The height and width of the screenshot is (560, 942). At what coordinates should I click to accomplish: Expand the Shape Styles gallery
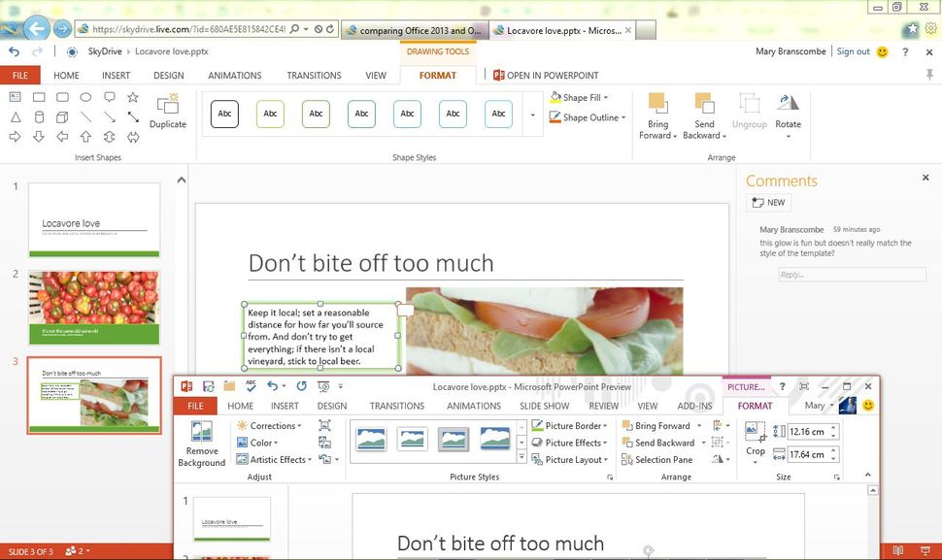coord(530,114)
